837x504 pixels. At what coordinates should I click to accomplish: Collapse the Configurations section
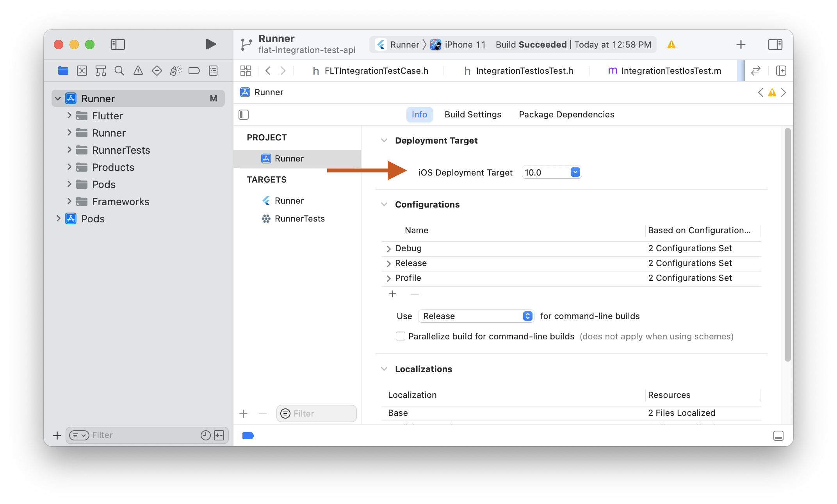[x=384, y=204]
